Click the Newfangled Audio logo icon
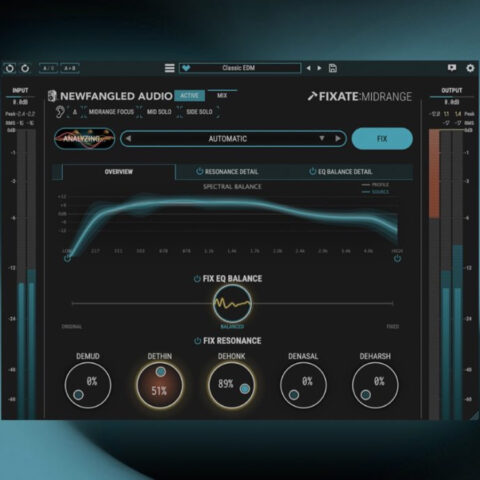This screenshot has height=480, width=480. coord(52,96)
